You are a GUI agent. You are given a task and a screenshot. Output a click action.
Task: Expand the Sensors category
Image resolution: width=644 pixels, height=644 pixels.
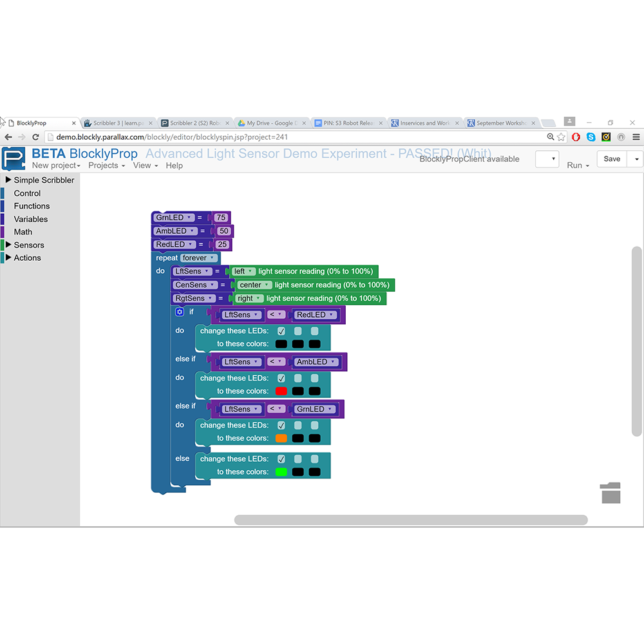pos(8,244)
